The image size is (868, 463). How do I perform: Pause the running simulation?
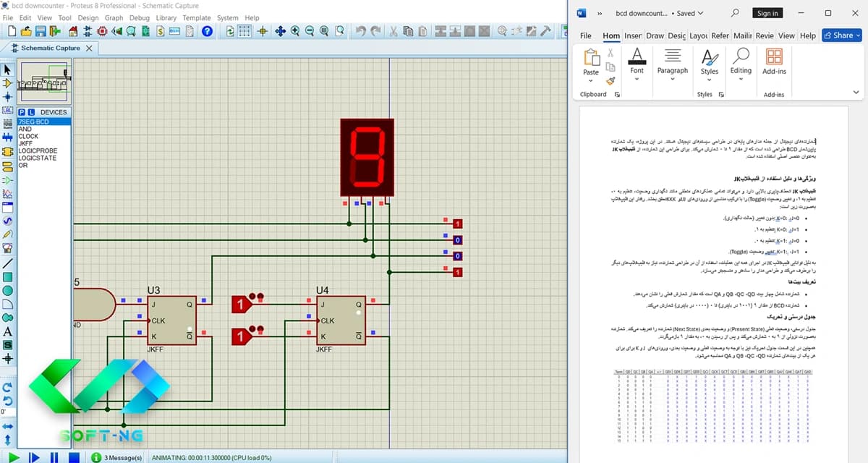pos(54,457)
